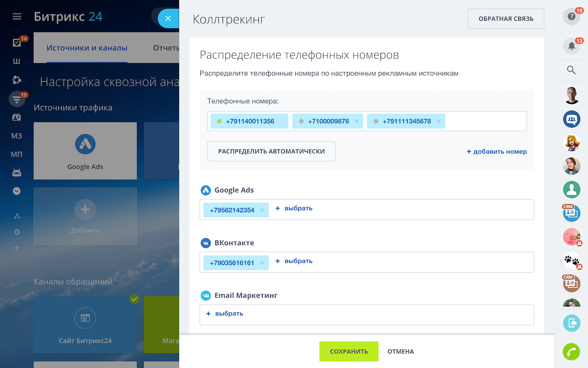Close the Коллтрекинг slider panel
The height and width of the screenshot is (368, 588).
coord(168,19)
